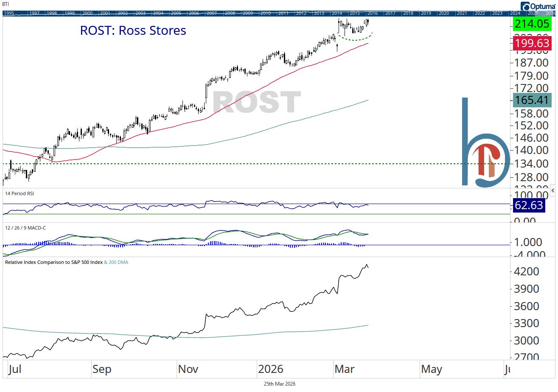Click the 25th Mar 2026 date text
Image resolution: width=558 pixels, height=392 pixels.
click(279, 384)
